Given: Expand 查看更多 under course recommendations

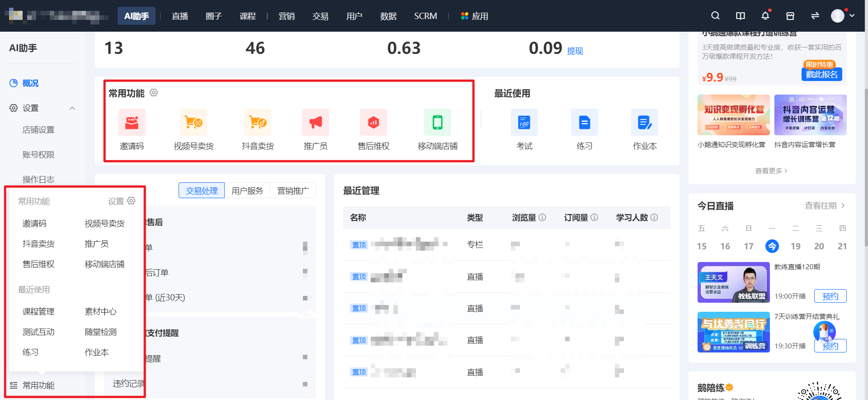Looking at the screenshot, I should 771,171.
